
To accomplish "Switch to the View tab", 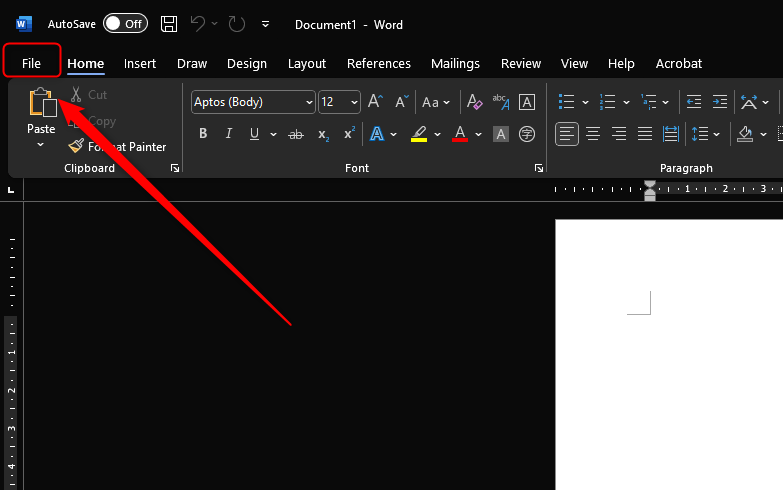I will pyautogui.click(x=574, y=63).
